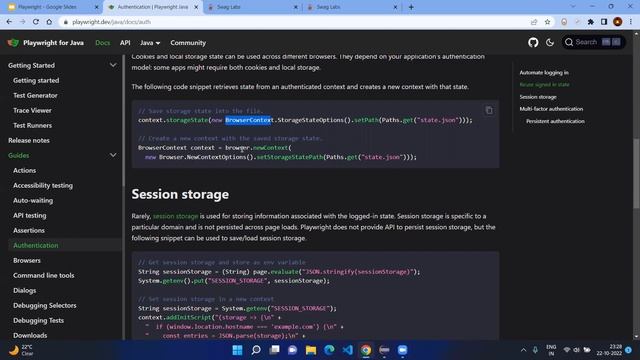The height and width of the screenshot is (360, 640).
Task: Open the Java language dropdown
Action: pyautogui.click(x=150, y=42)
